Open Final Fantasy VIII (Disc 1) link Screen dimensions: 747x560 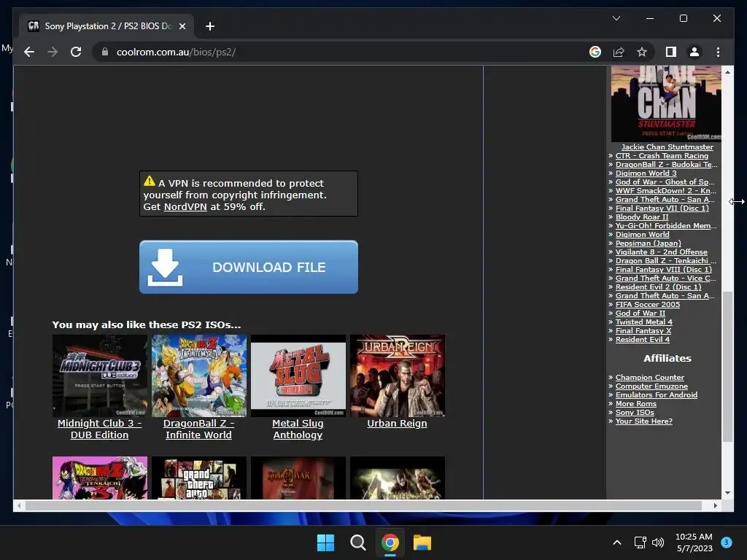[664, 270]
